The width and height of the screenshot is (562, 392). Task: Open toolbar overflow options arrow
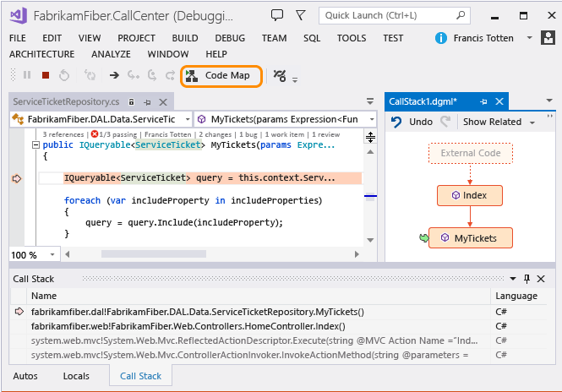pos(295,79)
